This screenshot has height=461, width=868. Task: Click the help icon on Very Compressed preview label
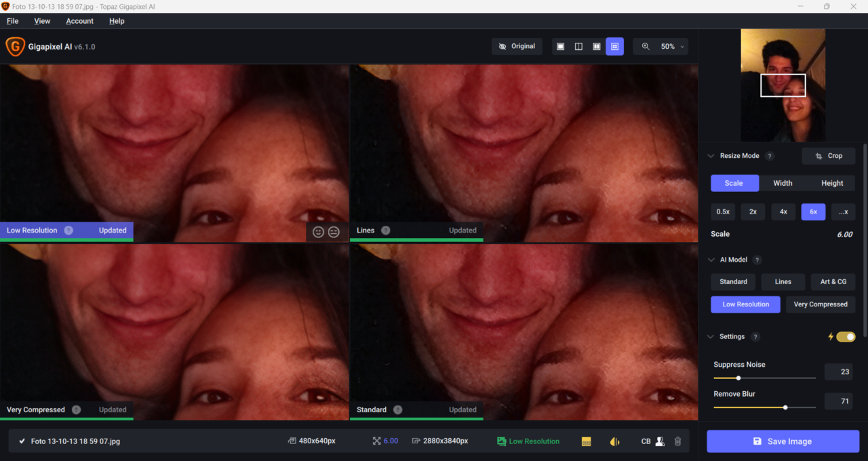click(x=77, y=409)
